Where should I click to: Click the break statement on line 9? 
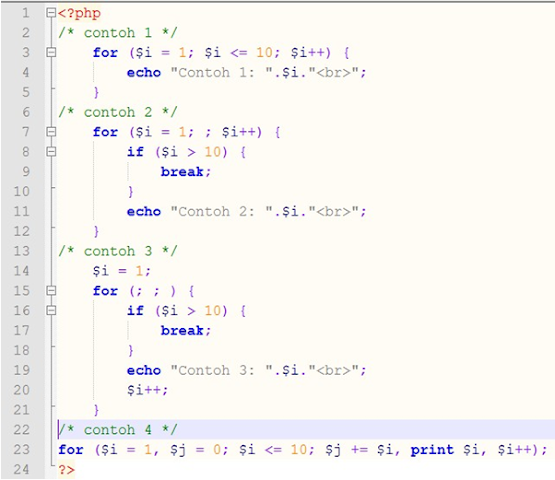pos(186,172)
